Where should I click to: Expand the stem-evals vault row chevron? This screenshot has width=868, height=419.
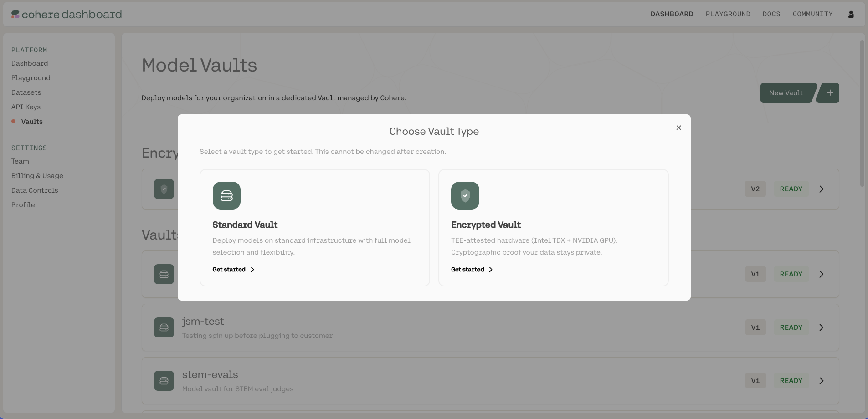coord(822,381)
